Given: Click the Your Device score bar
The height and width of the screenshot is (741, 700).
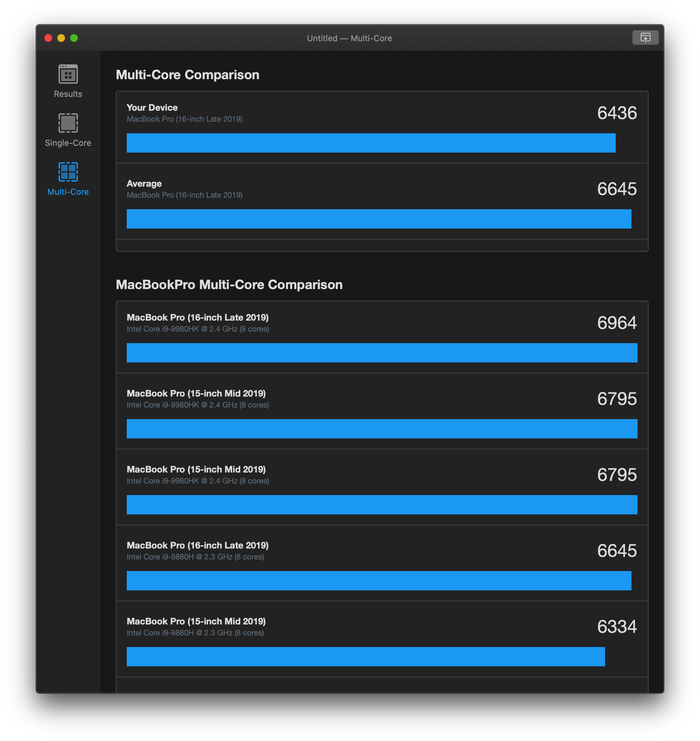Looking at the screenshot, I should [371, 143].
